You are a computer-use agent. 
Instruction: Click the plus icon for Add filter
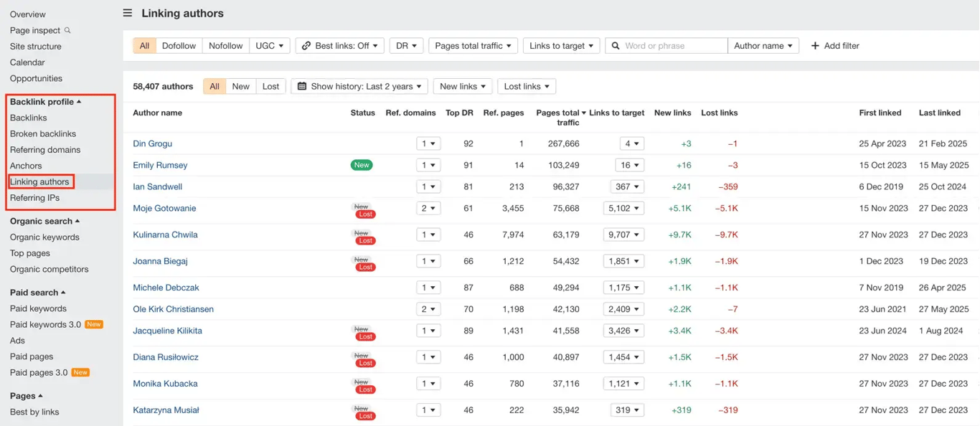coord(815,46)
